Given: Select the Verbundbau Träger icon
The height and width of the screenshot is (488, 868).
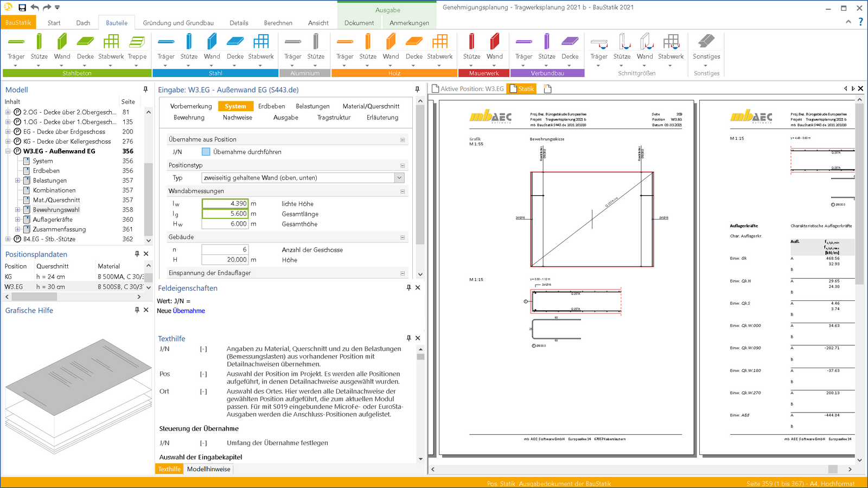Looking at the screenshot, I should (x=524, y=42).
